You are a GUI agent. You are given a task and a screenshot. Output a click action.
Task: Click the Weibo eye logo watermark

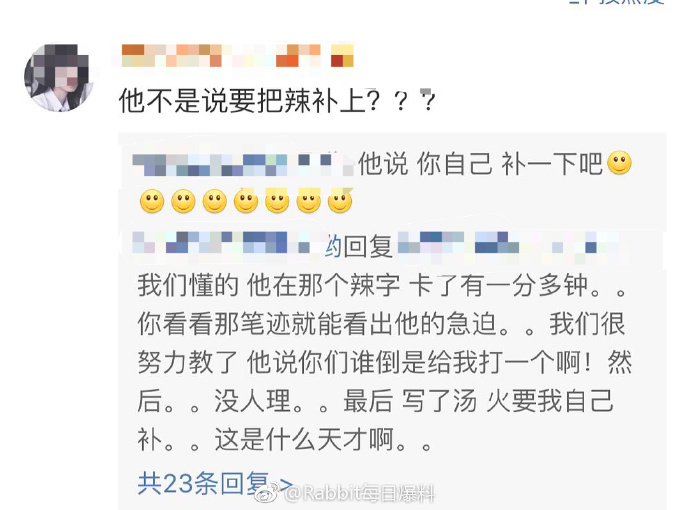(x=268, y=493)
